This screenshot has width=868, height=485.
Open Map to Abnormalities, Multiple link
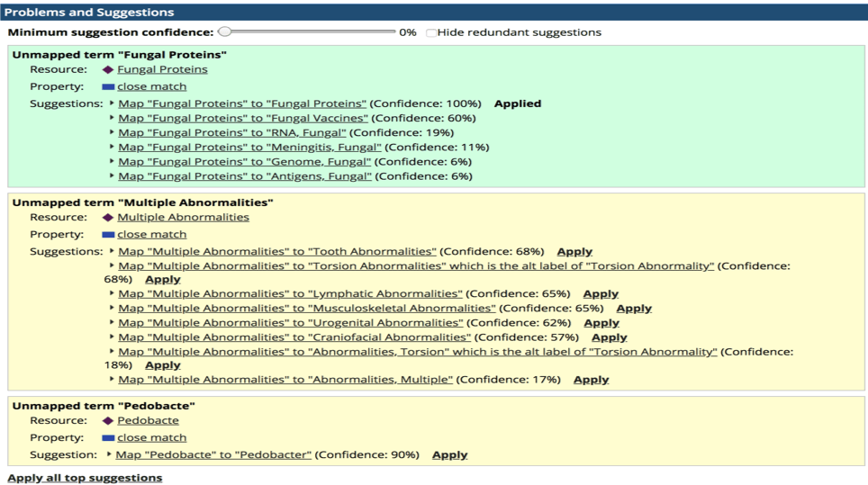[x=285, y=380]
